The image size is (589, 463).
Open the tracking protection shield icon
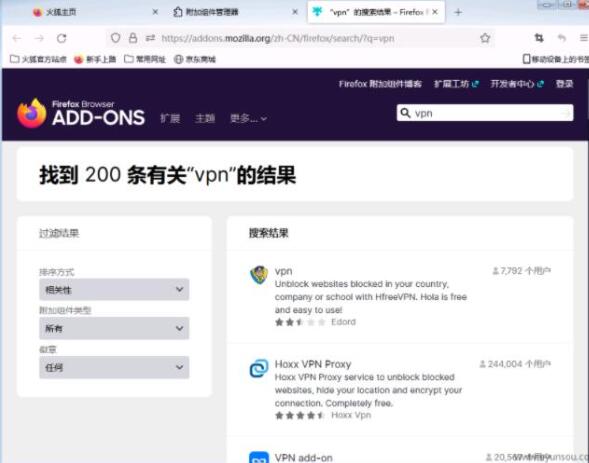(116, 38)
